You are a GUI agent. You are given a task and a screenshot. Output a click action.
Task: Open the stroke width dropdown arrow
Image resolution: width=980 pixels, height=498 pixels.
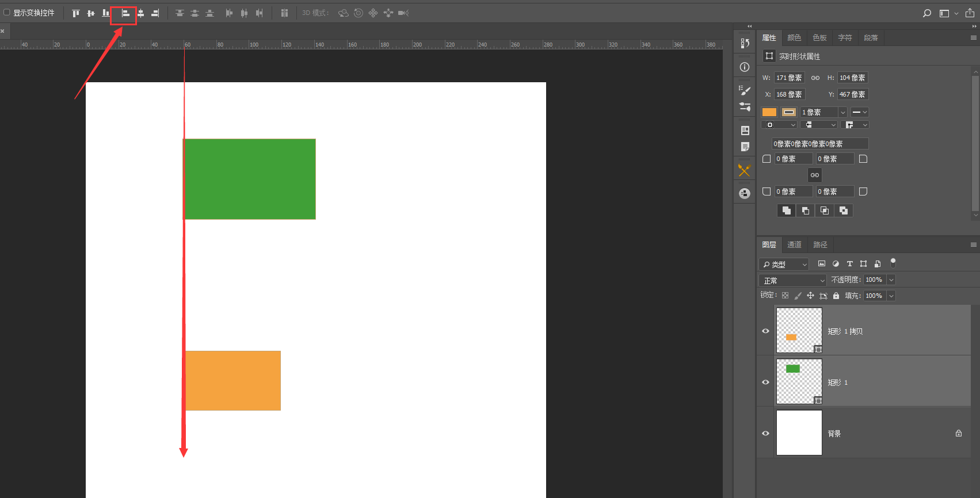point(843,112)
